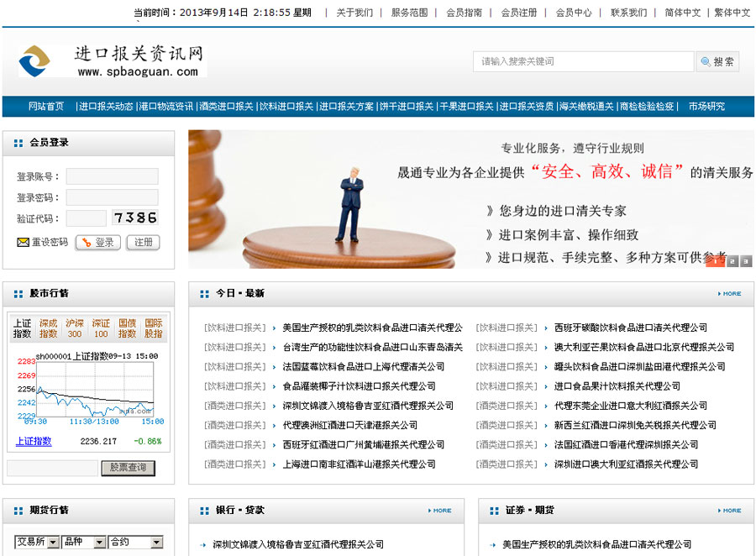Click 会员中心 in the top links
Image resolution: width=756 pixels, height=556 pixels.
click(x=574, y=13)
